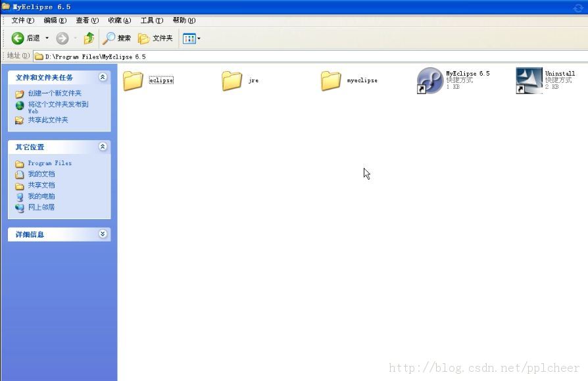588x381 pixels.
Task: Open Program Files in other places
Action: (50, 163)
